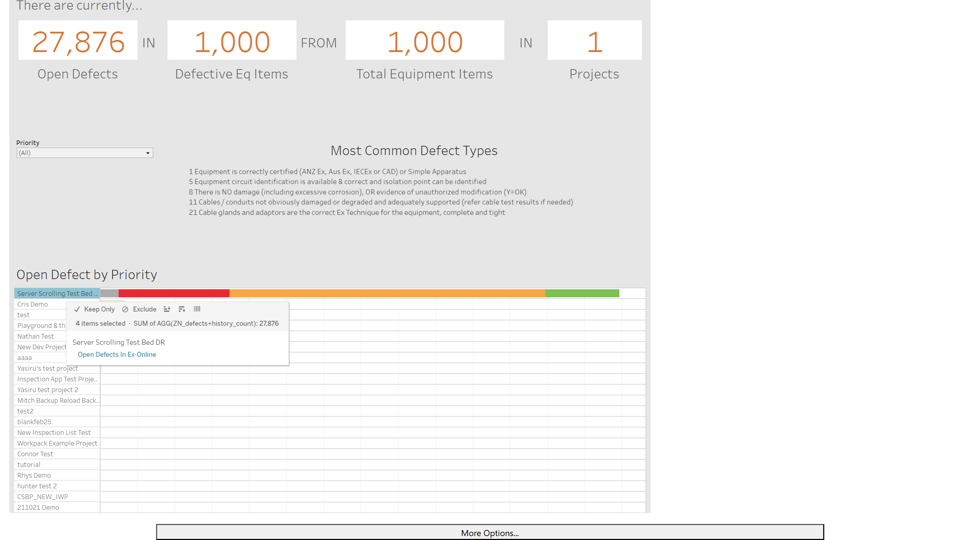Select the green bar segment of Server Scrolling Test Bed
Screen dimensions: 980x540
click(x=582, y=293)
